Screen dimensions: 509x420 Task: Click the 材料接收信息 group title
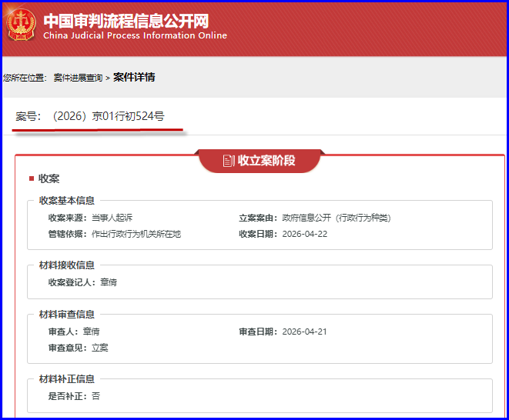pos(67,265)
